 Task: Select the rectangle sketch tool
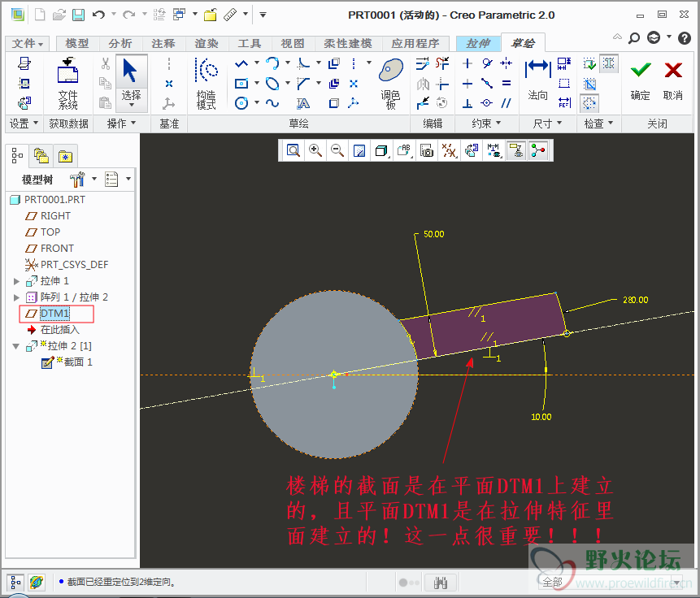241,84
